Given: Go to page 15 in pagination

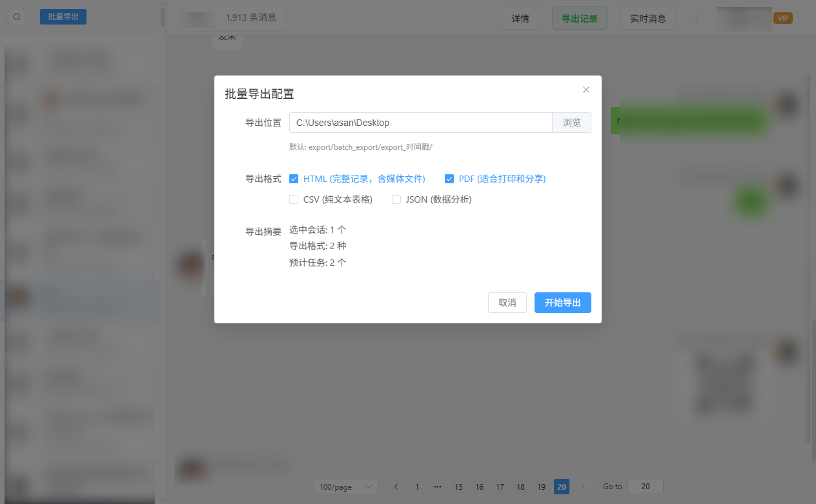Looking at the screenshot, I should pos(458,487).
